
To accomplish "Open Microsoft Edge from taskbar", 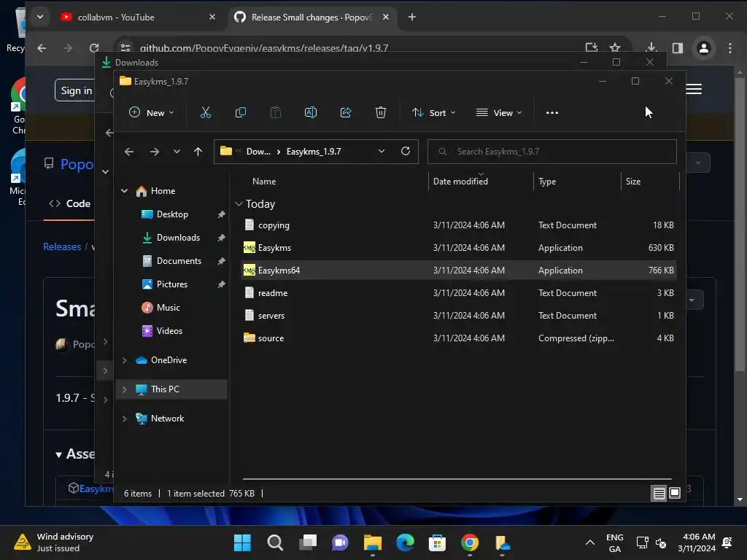I will pyautogui.click(x=406, y=542).
